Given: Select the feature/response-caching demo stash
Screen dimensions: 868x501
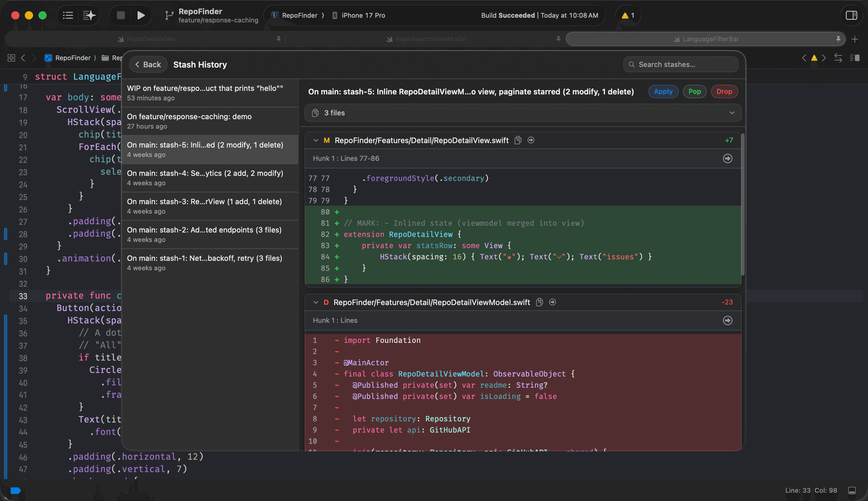Looking at the screenshot, I should (210, 121).
